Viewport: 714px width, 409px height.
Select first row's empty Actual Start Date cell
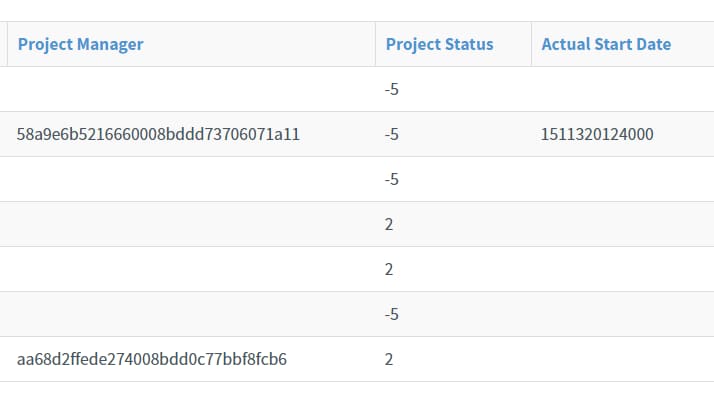click(622, 89)
